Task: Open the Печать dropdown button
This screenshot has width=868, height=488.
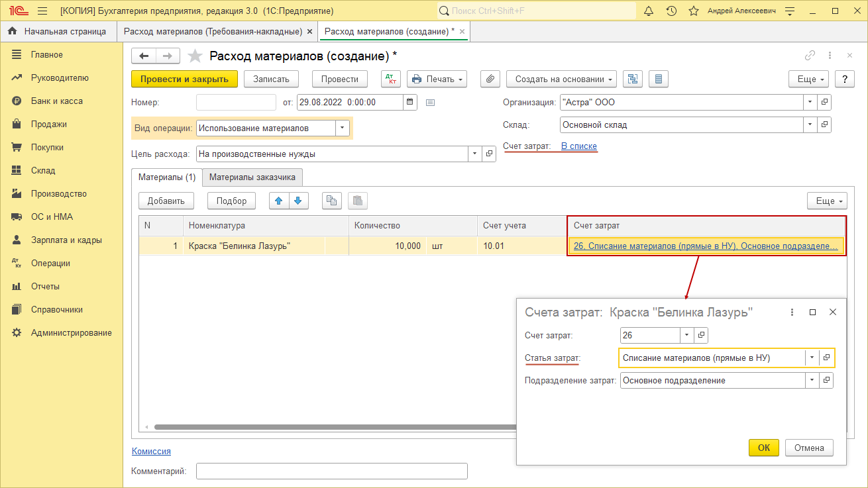Action: pyautogui.click(x=437, y=79)
